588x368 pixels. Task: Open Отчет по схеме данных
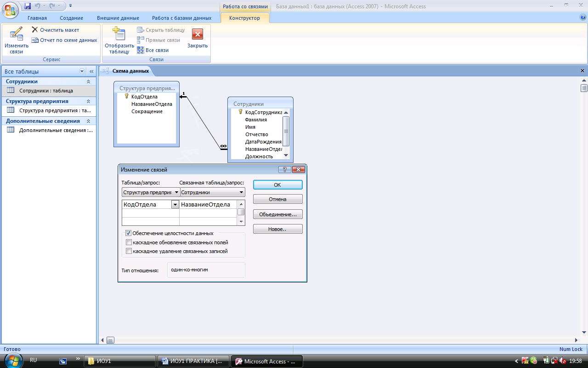click(64, 40)
